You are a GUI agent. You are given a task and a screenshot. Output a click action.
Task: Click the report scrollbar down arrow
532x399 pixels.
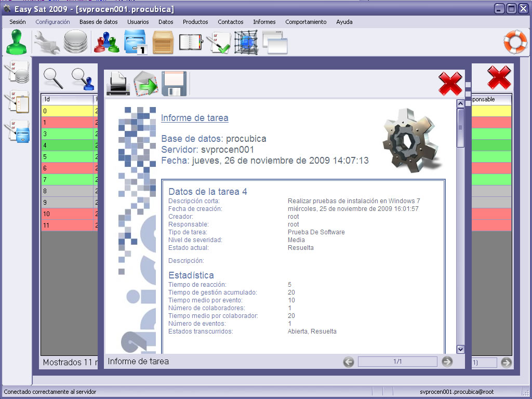[x=460, y=349]
